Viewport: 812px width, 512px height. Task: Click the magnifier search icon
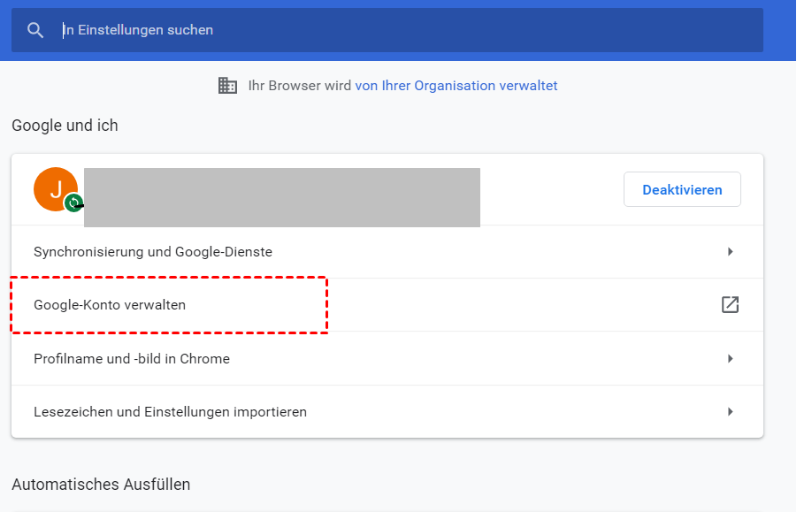pos(35,30)
